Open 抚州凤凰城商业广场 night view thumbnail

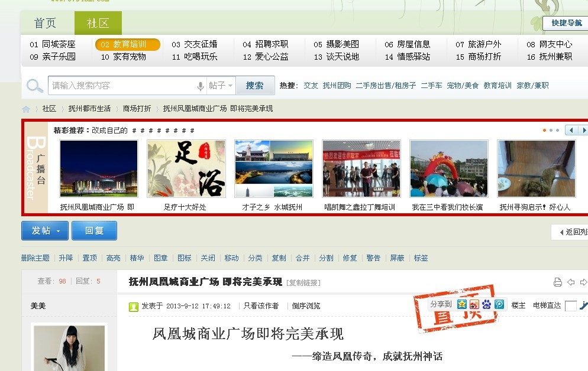(x=99, y=168)
